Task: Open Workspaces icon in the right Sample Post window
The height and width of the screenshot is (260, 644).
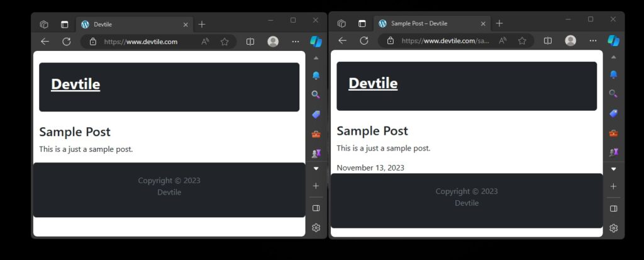Action: pyautogui.click(x=341, y=24)
